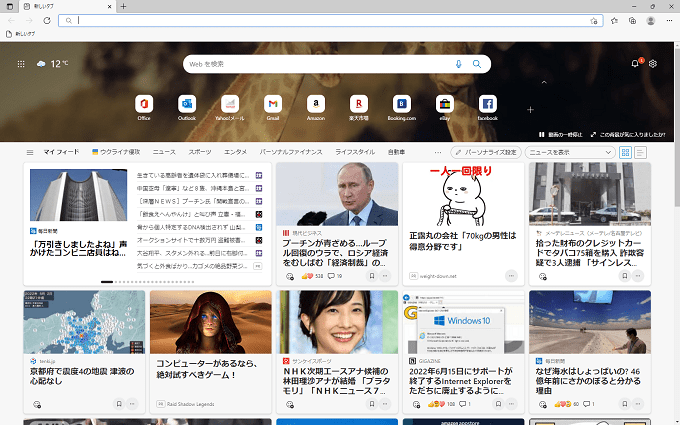Screen dimensions: 680x425
Task: Open a new tab with plus button
Action: click(123, 7)
